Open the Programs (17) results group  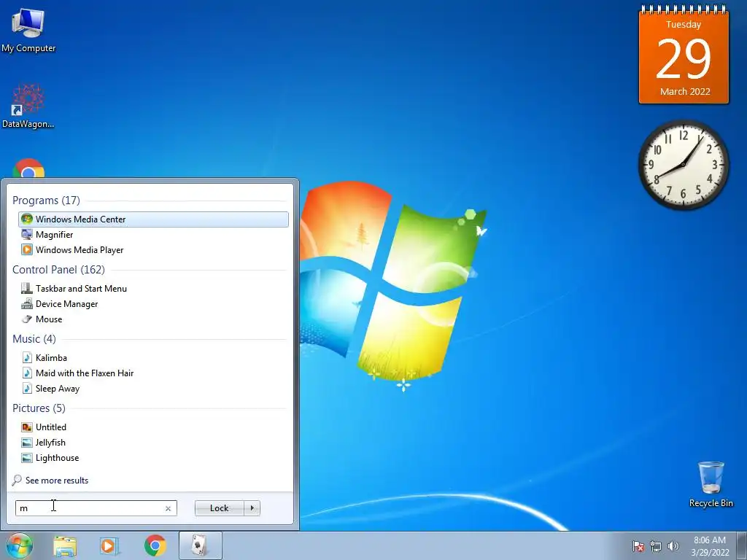46,201
